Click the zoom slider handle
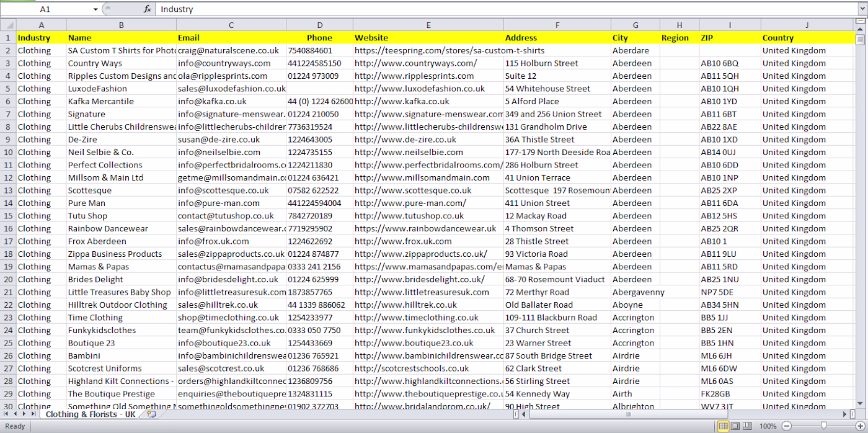 pyautogui.click(x=823, y=426)
